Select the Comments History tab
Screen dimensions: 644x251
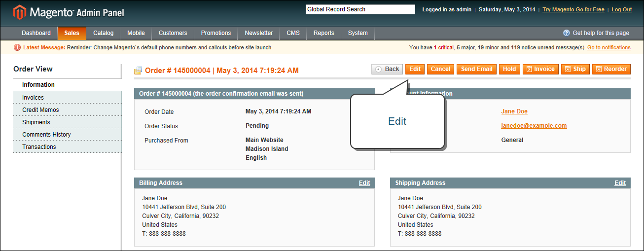67,135
